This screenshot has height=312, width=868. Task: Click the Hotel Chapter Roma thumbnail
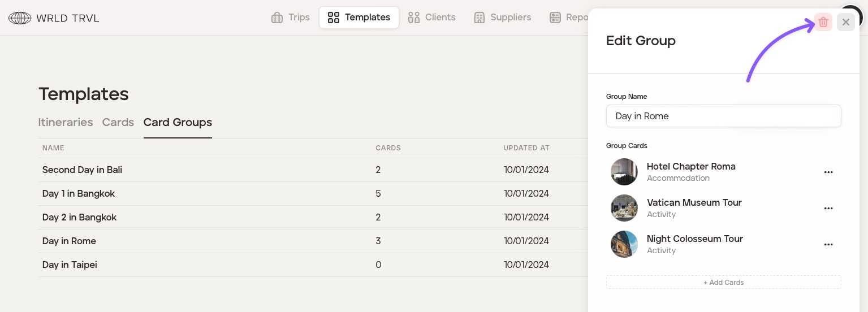click(624, 172)
